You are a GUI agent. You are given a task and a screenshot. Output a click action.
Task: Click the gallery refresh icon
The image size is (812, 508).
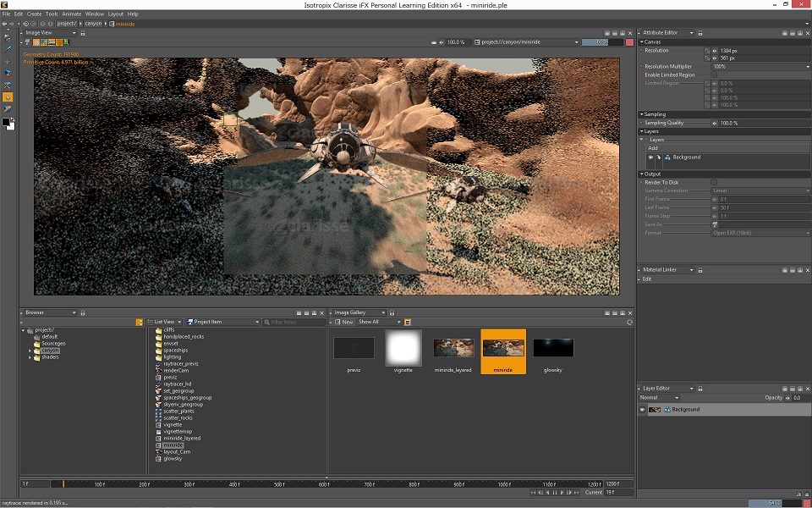click(629, 322)
